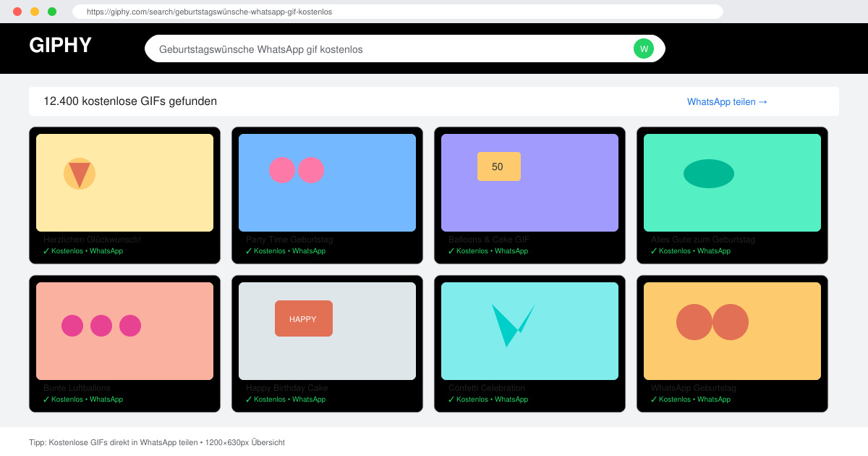Click the search field with Geburtstagswünsche query
The image size is (868, 456).
pos(405,48)
